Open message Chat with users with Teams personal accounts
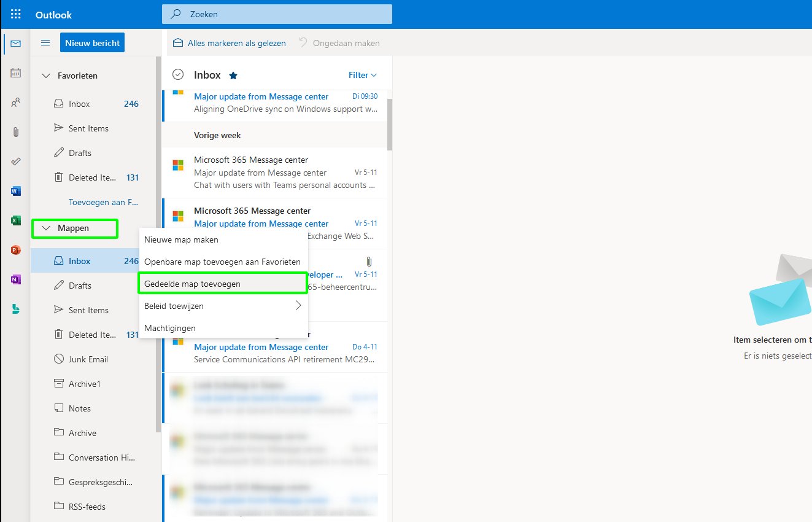812x522 pixels. [x=274, y=173]
